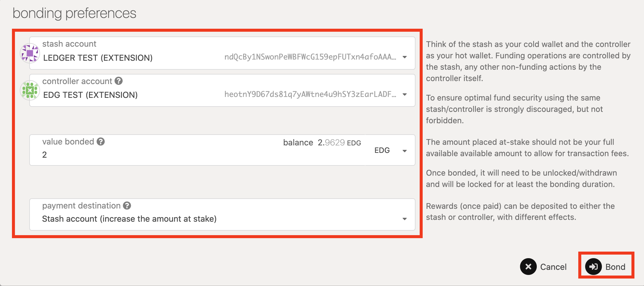Click the green controller account identicon
This screenshot has height=286, width=644.
coord(30,90)
